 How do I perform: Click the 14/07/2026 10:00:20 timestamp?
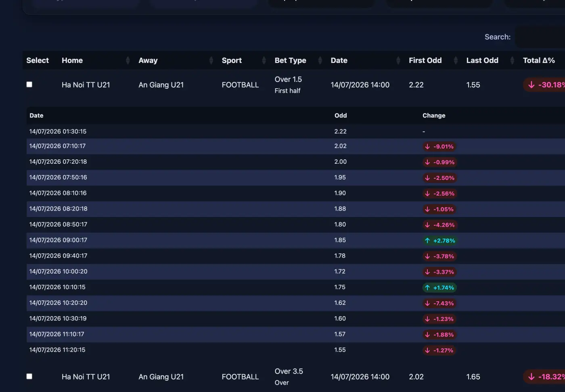[58, 272]
